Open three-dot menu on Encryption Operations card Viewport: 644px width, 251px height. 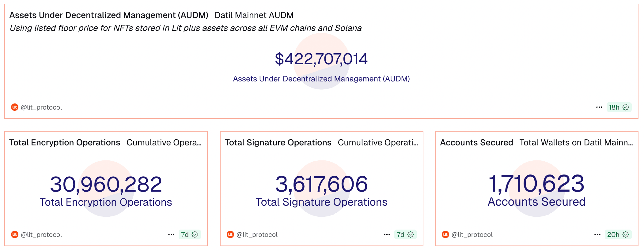pos(171,234)
